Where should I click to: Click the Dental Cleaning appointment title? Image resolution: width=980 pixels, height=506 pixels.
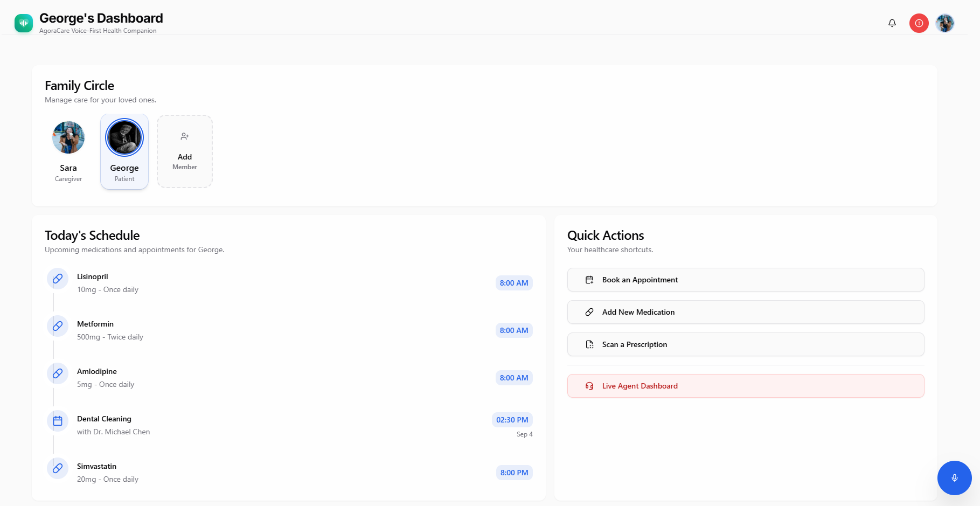tap(104, 419)
